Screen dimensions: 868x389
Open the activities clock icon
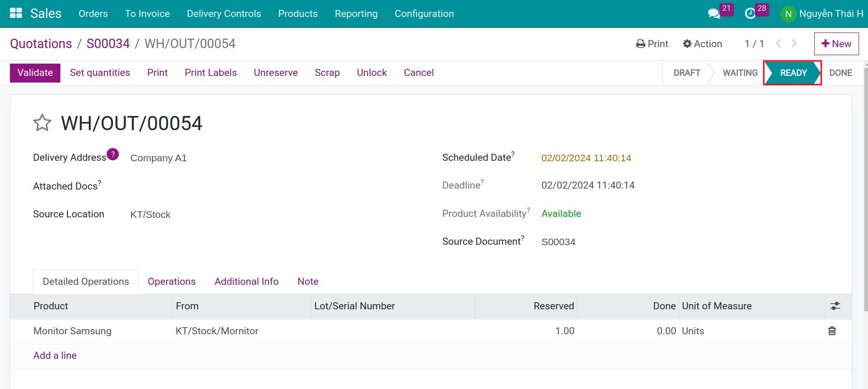tap(750, 14)
